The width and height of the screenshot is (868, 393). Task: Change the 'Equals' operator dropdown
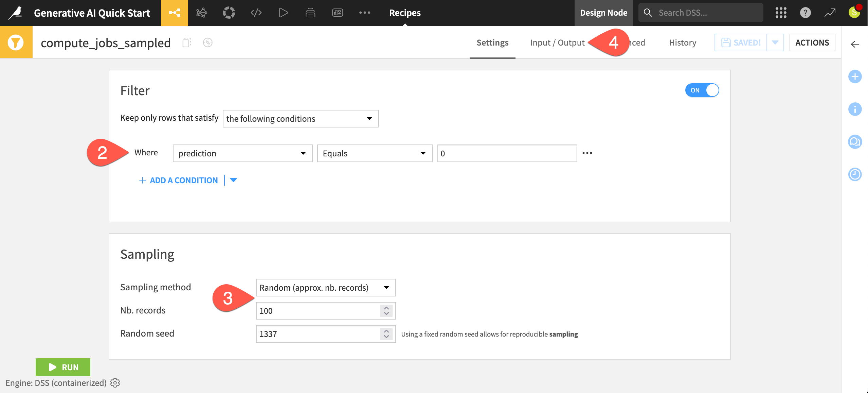pyautogui.click(x=375, y=153)
